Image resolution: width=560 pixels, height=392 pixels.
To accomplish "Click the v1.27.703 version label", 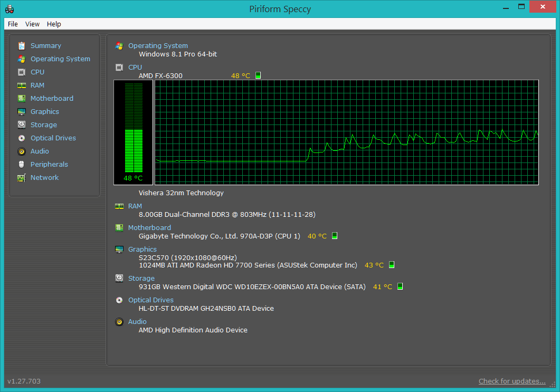I will point(24,381).
